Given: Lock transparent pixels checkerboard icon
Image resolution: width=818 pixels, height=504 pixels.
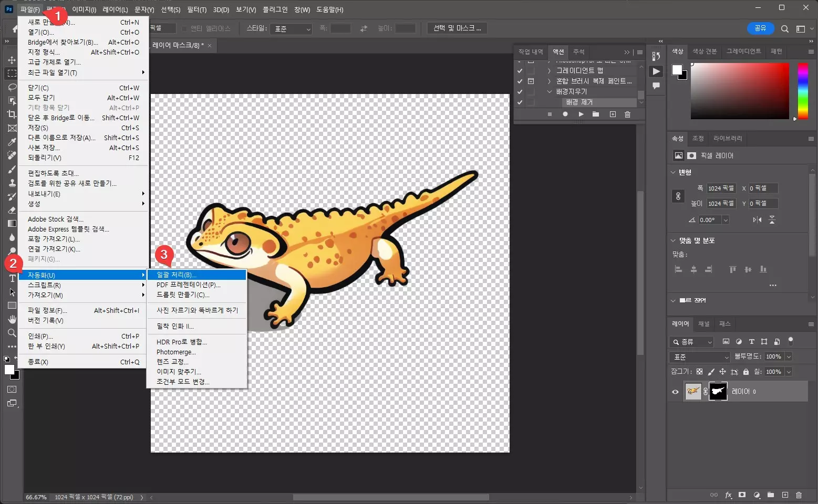Looking at the screenshot, I should (699, 372).
